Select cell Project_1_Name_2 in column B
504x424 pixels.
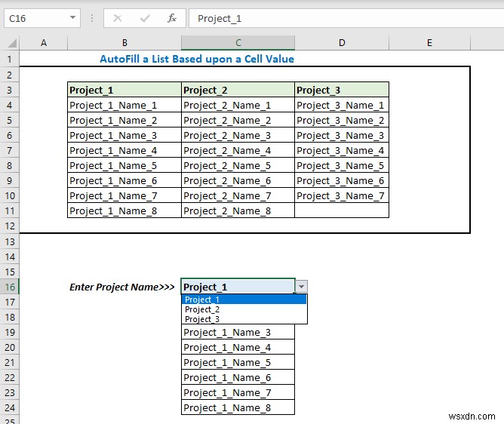coord(124,120)
